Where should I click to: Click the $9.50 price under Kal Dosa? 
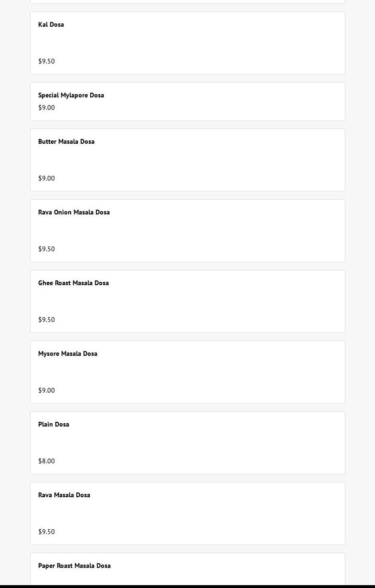(x=47, y=62)
